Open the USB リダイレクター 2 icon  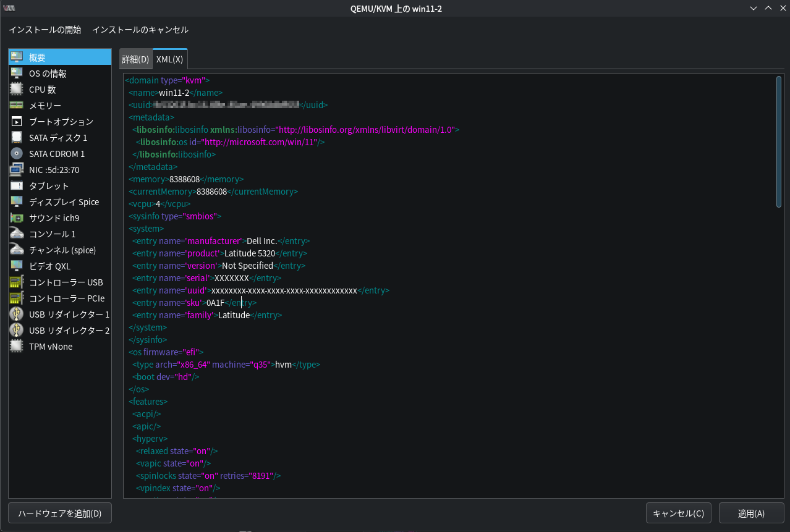[17, 331]
